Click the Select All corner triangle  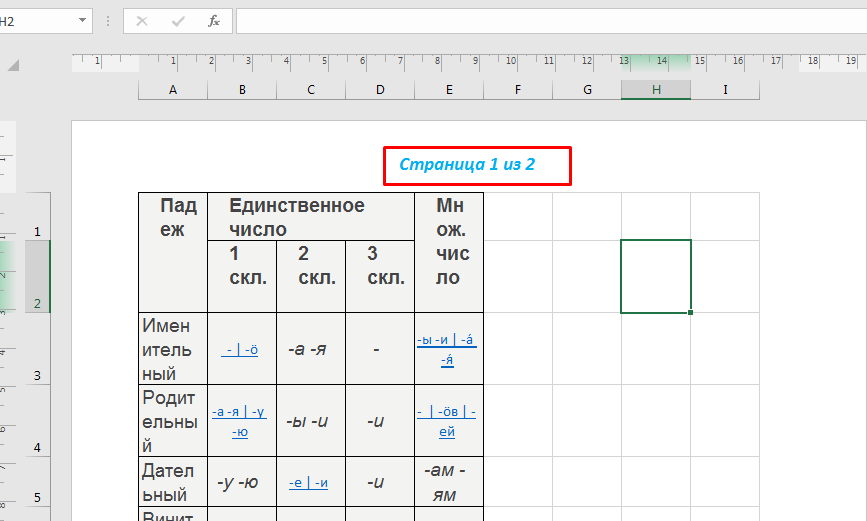click(13, 65)
